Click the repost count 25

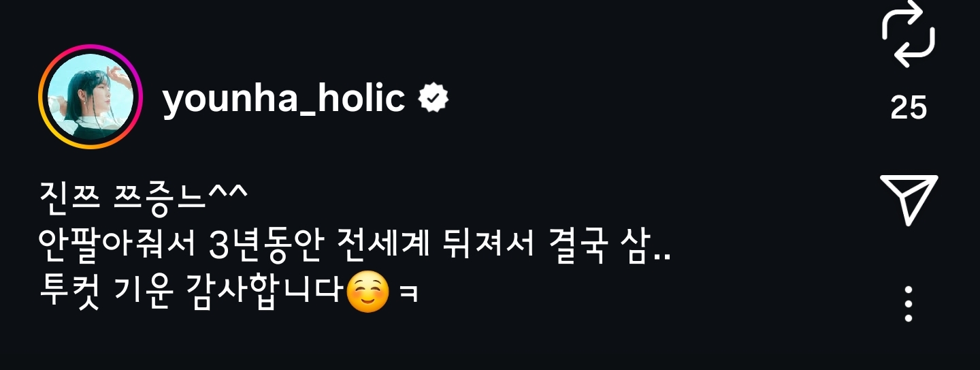pos(909,107)
